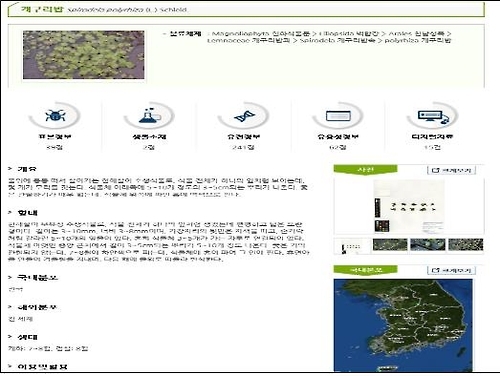Open Spirodela genus link in classification path
500x376 pixels.
tap(337, 40)
